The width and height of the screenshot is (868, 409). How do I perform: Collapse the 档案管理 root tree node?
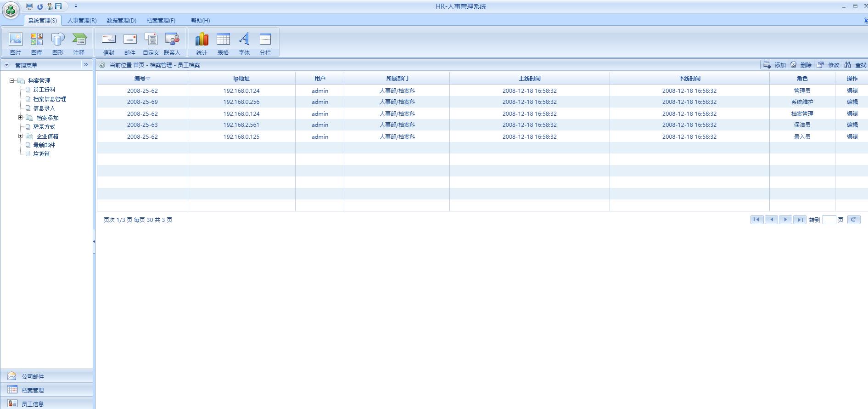point(12,80)
